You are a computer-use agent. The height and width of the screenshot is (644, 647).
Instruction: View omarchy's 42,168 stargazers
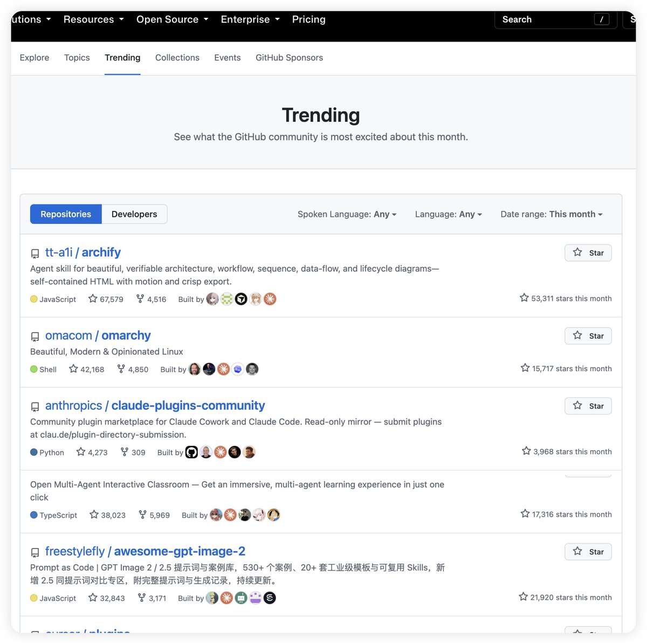coord(86,369)
